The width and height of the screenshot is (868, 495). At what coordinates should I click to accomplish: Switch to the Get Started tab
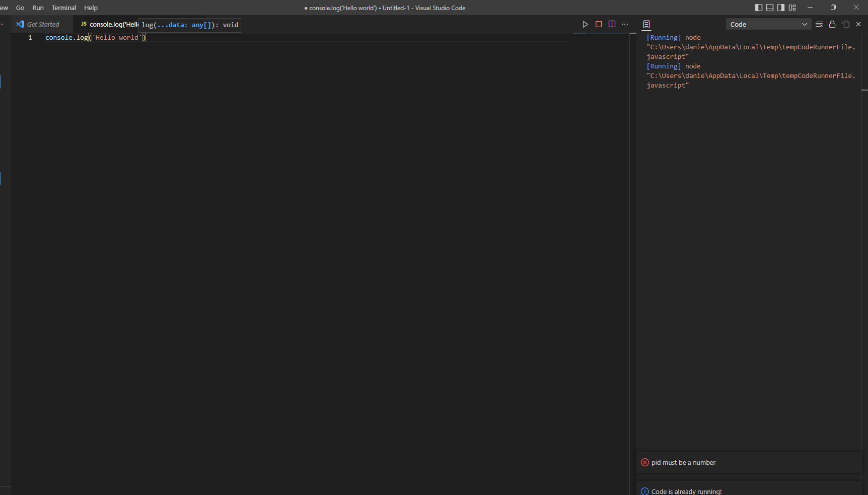42,24
